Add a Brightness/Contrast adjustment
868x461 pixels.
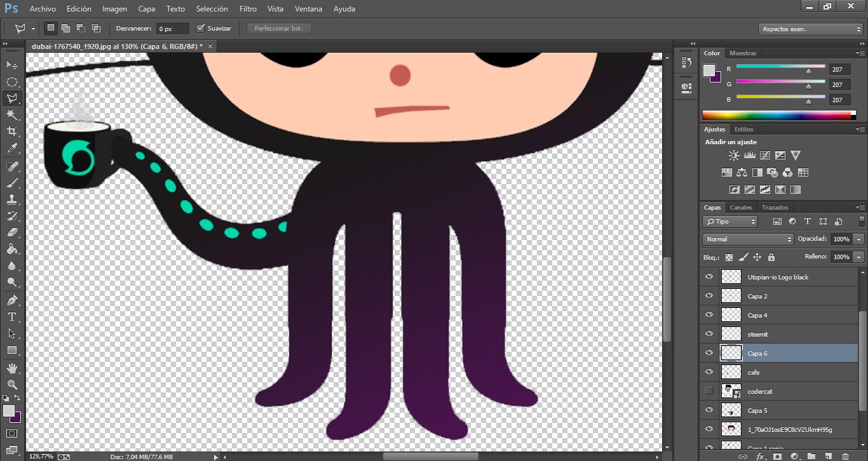pos(734,155)
